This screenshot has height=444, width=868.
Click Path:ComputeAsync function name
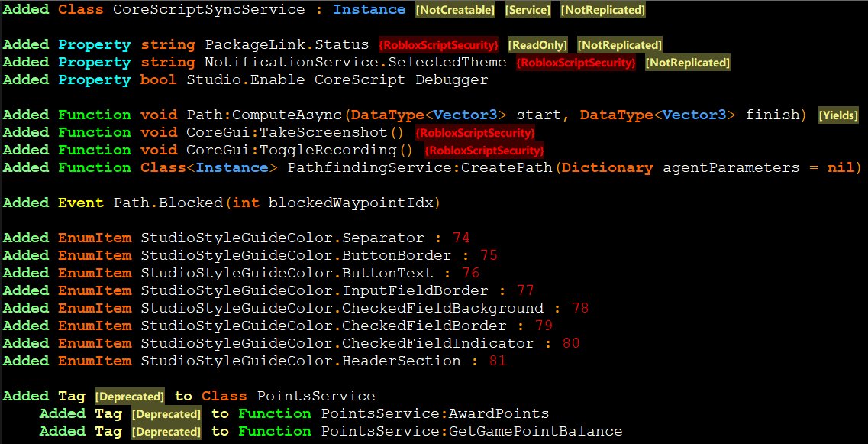tap(265, 115)
